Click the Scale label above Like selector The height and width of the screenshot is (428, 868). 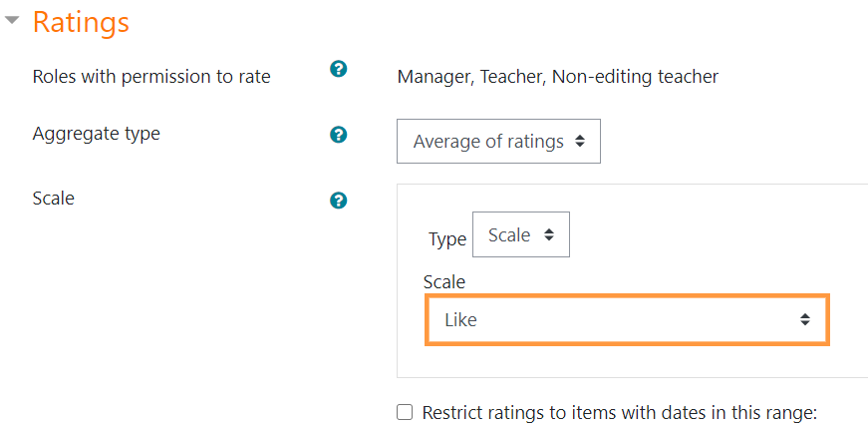(x=444, y=282)
